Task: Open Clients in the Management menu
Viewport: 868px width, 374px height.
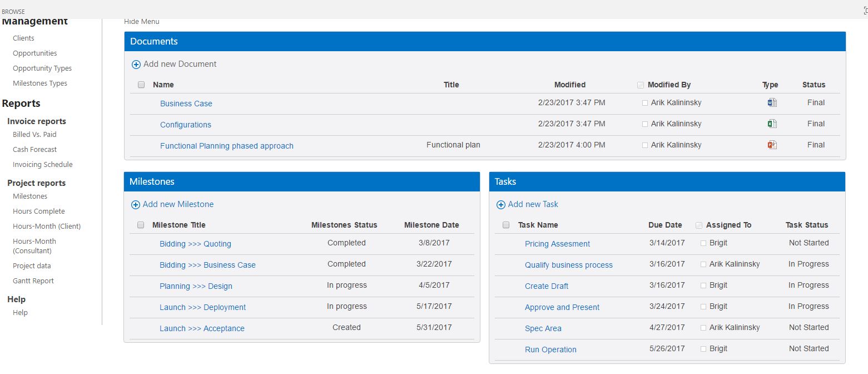Action: 23,38
